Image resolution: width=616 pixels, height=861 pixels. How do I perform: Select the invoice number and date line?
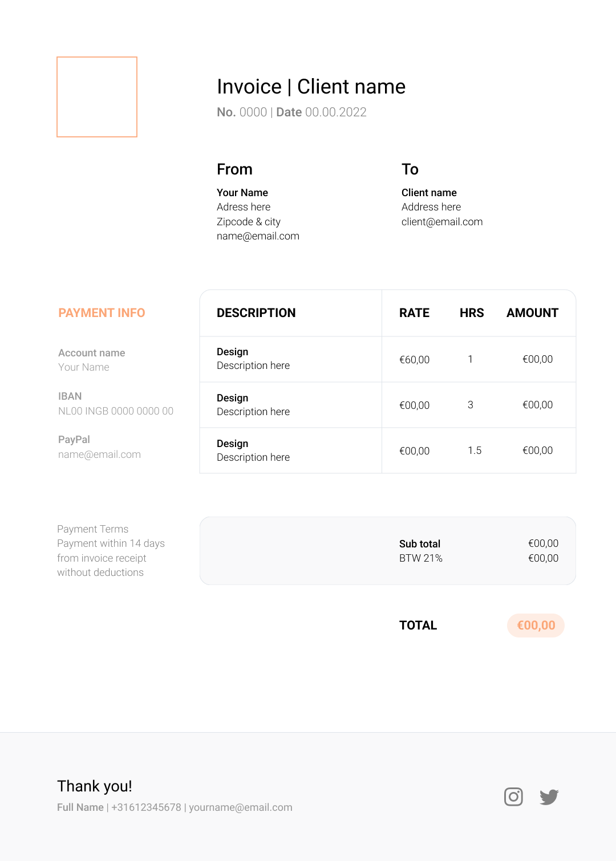pyautogui.click(x=291, y=112)
